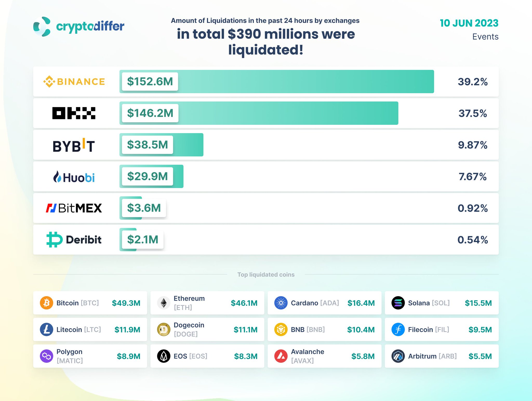This screenshot has height=401, width=532.
Task: Click the Ethereum coin icon
Action: pos(164,303)
